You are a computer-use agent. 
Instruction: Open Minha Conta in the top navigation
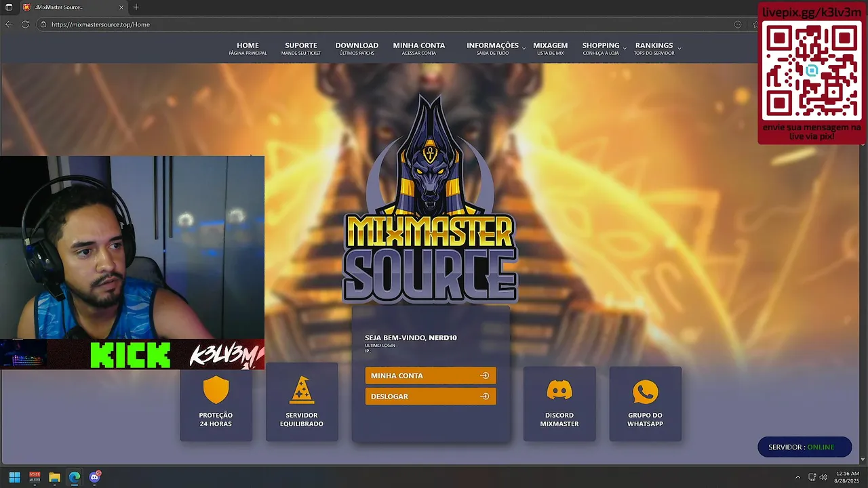click(x=419, y=48)
